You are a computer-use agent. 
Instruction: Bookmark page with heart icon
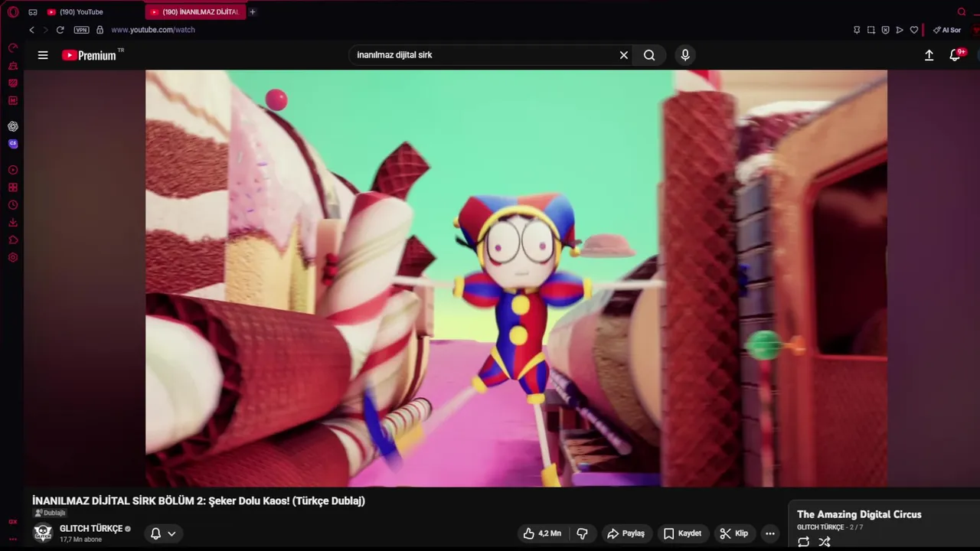tap(913, 30)
